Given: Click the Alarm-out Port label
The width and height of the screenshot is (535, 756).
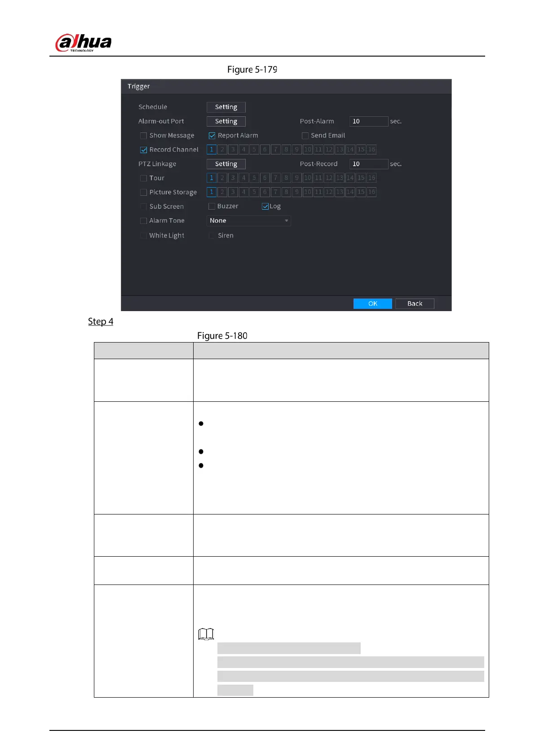Looking at the screenshot, I should [x=161, y=121].
